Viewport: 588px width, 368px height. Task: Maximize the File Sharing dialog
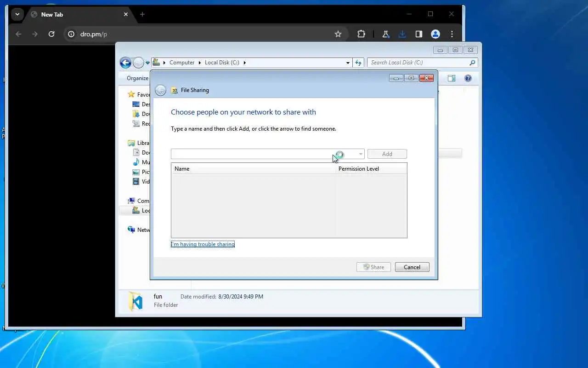pyautogui.click(x=411, y=78)
